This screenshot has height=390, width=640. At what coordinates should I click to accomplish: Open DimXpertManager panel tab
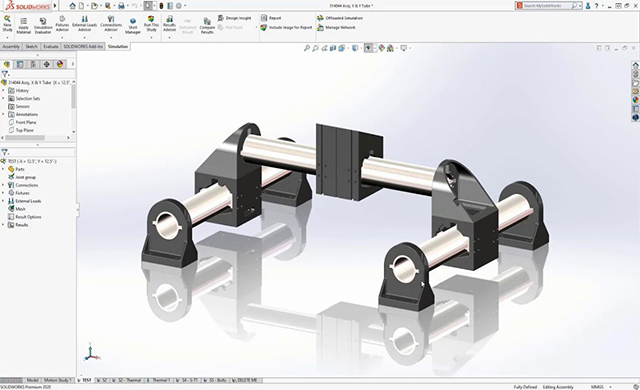point(47,64)
